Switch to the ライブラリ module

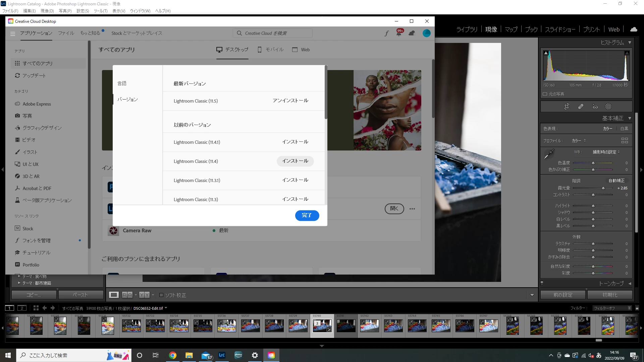tap(467, 29)
